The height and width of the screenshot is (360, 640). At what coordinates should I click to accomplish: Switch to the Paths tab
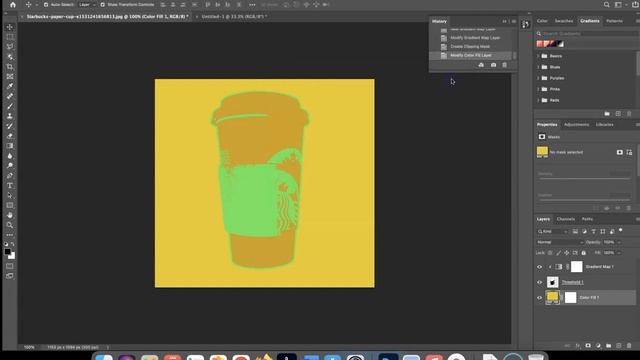coord(587,219)
